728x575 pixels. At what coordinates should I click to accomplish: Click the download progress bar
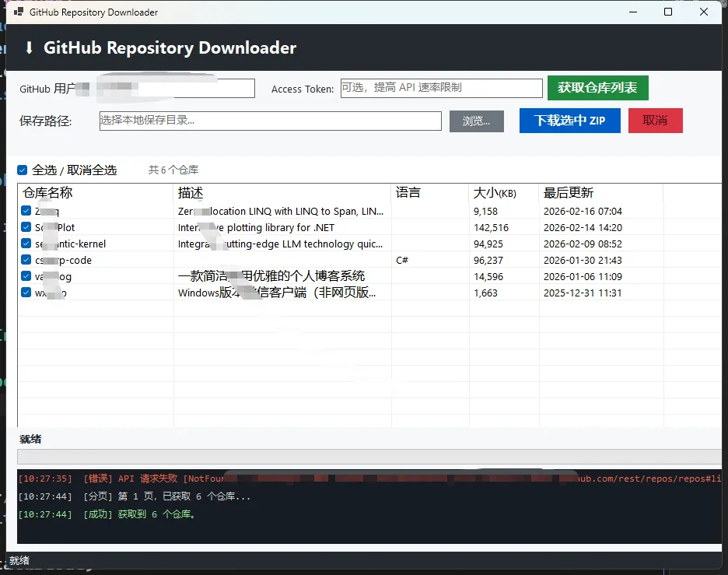(x=369, y=457)
